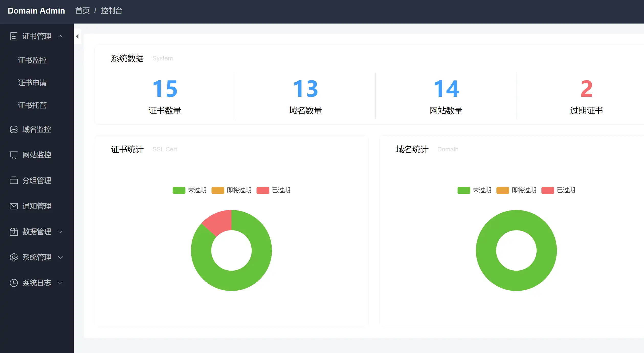
Task: Click the green domain statistics donut ring
Action: 516,281
